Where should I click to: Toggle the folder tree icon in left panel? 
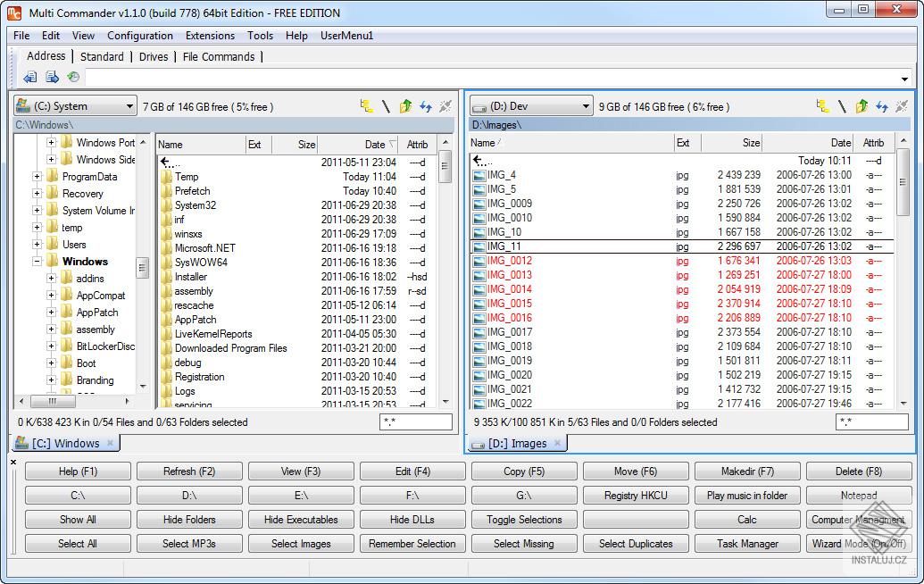[367, 106]
